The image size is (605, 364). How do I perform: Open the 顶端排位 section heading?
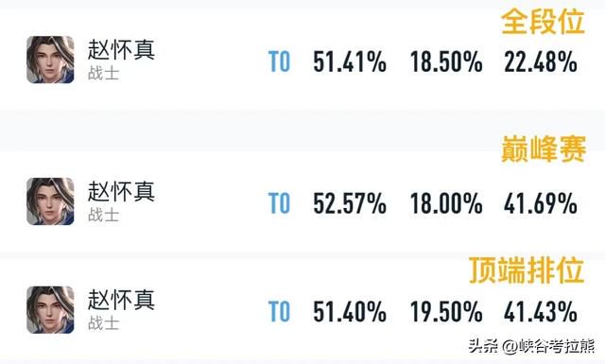click(x=527, y=270)
